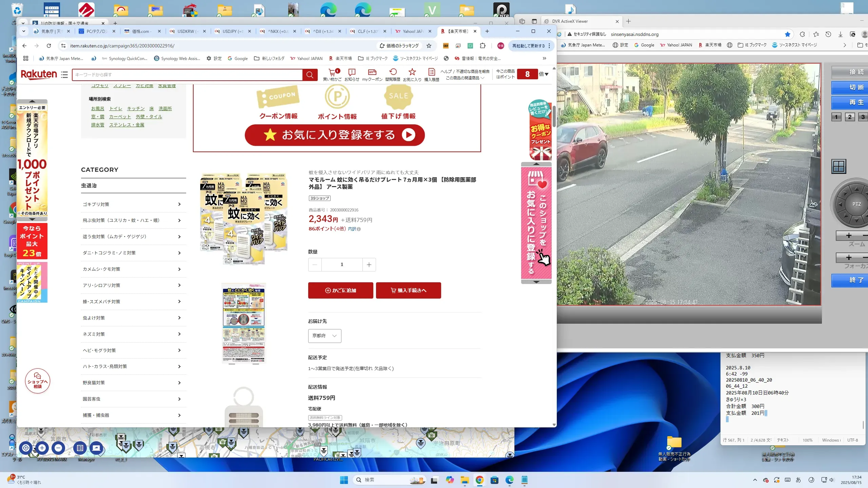The height and width of the screenshot is (488, 868).
Task: Open myクーポン coupon icon
Action: click(372, 72)
